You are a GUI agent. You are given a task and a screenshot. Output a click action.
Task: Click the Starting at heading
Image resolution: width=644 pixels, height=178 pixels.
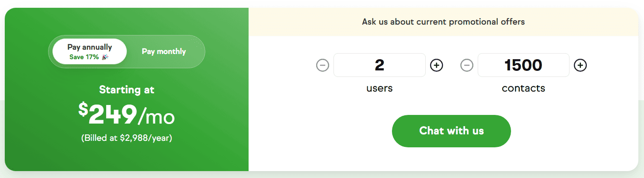[x=126, y=90]
